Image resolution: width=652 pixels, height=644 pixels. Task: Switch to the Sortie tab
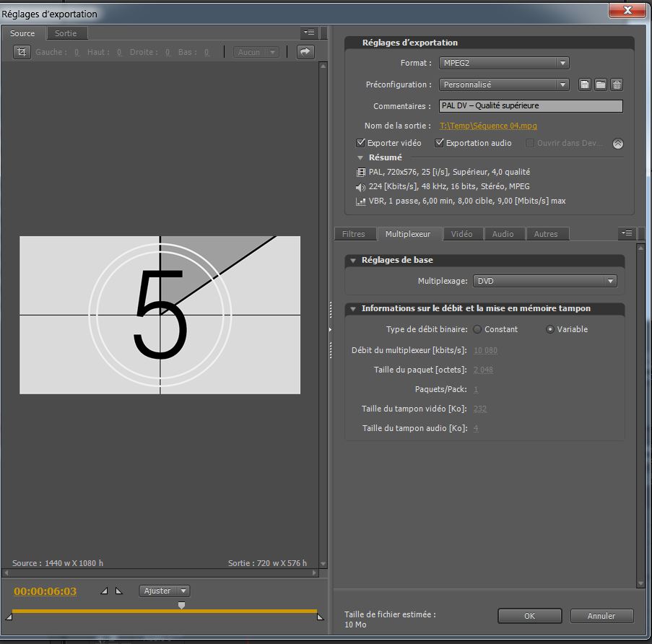pyautogui.click(x=66, y=33)
